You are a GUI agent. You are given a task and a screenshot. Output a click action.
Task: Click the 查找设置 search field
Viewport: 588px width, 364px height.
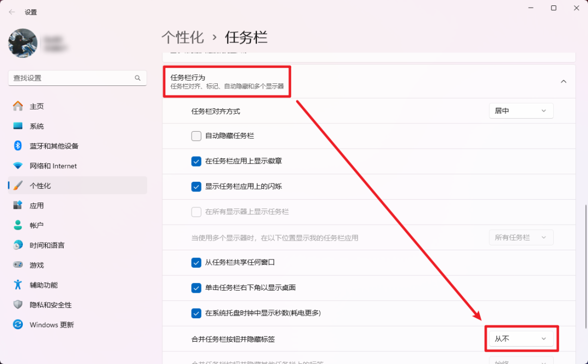[77, 78]
